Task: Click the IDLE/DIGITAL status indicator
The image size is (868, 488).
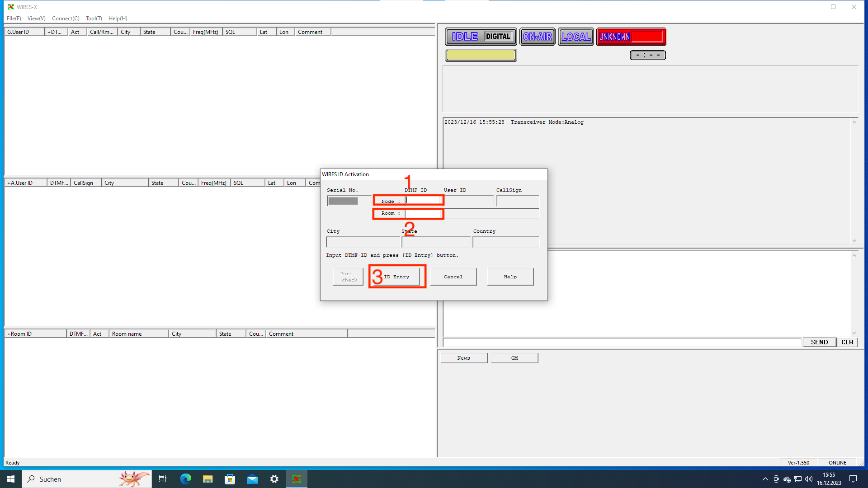Action: coord(480,37)
